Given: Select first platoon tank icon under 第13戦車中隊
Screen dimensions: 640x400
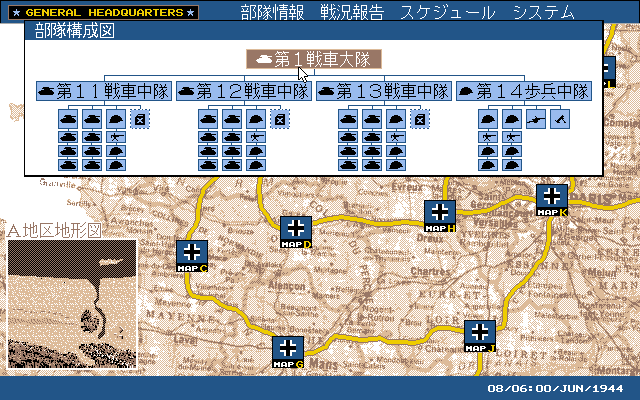Looking at the screenshot, I should point(348,119).
